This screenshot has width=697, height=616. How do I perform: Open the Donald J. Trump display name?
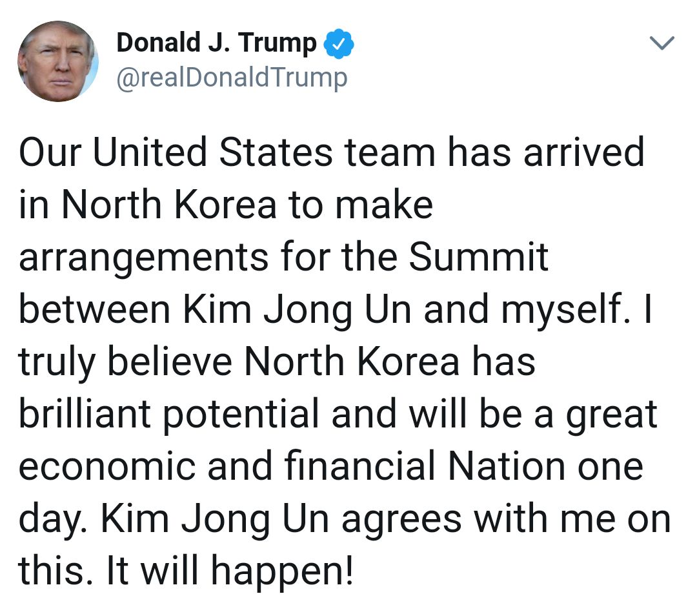(216, 44)
